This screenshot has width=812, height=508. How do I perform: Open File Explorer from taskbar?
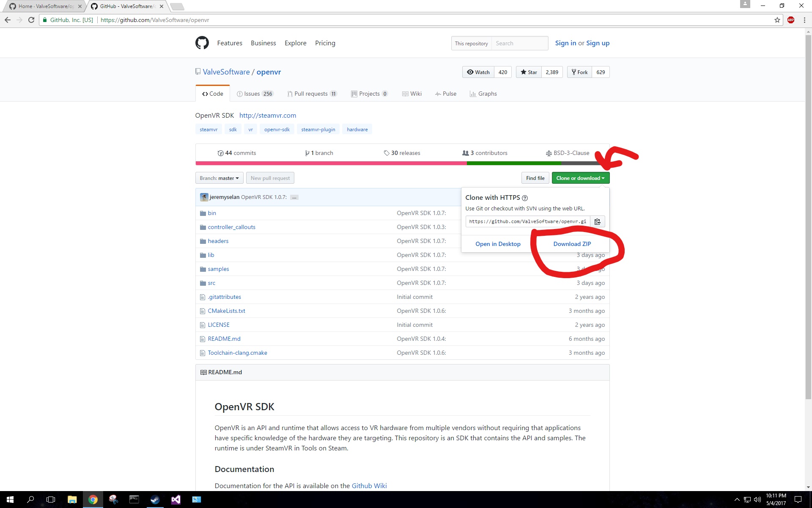(x=72, y=500)
